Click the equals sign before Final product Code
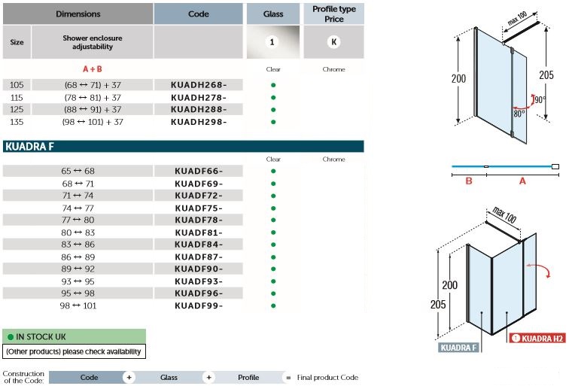The image size is (569, 392). (x=288, y=378)
